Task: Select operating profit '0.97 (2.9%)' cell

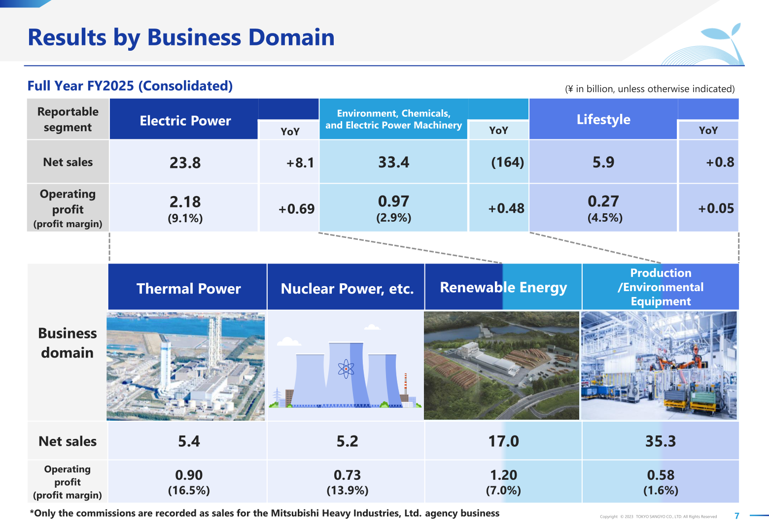Action: click(393, 208)
